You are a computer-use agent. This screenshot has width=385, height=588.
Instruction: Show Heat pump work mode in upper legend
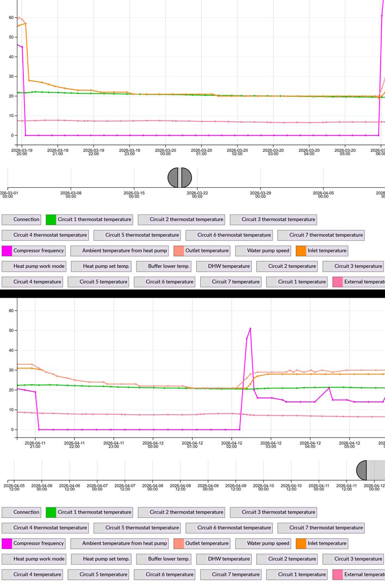click(x=39, y=266)
